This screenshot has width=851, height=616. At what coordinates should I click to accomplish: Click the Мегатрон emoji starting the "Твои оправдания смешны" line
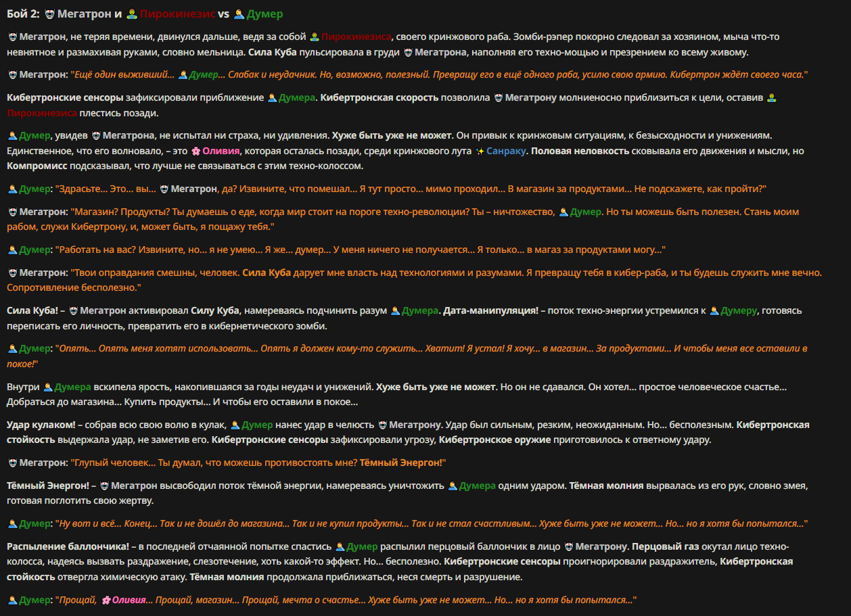(x=11, y=273)
